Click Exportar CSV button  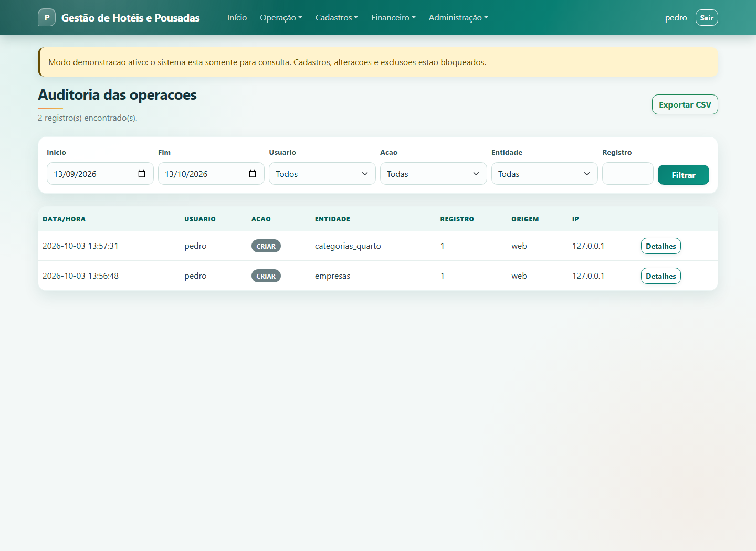tap(685, 104)
